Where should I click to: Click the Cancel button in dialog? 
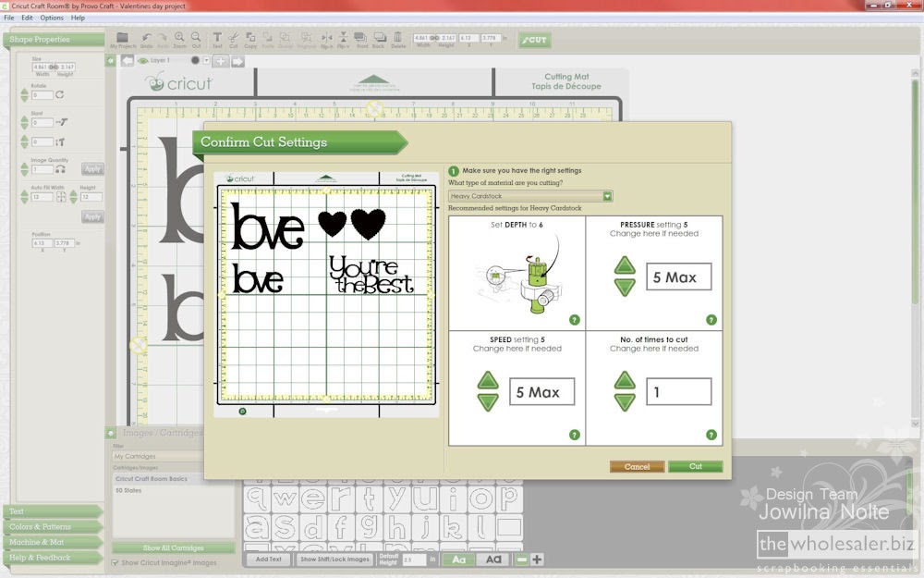(637, 466)
